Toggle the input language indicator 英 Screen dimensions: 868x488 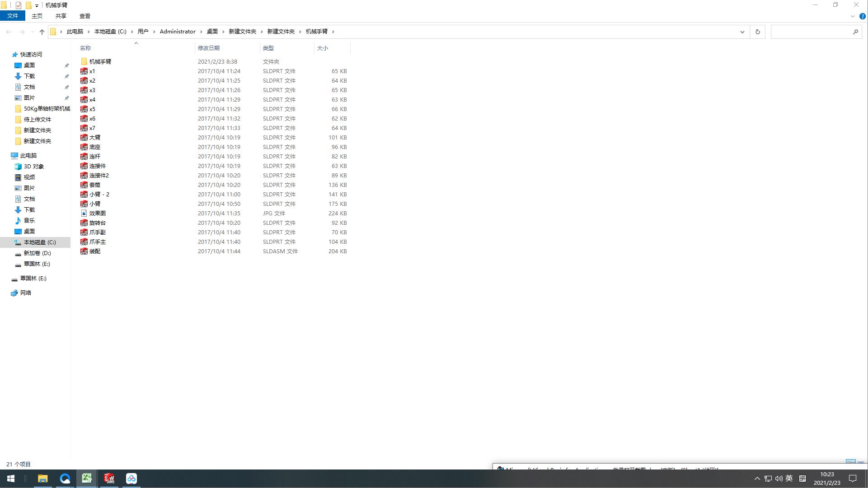[x=789, y=479]
